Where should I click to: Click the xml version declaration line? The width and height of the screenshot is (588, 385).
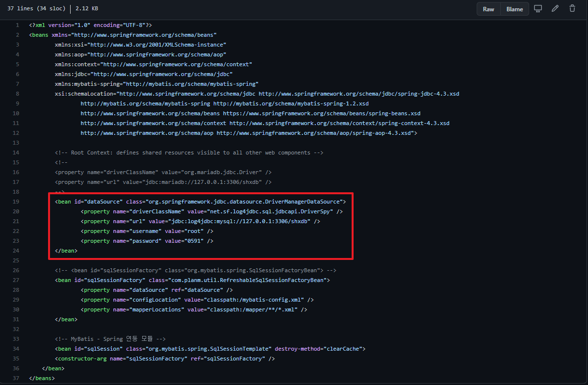pos(90,25)
